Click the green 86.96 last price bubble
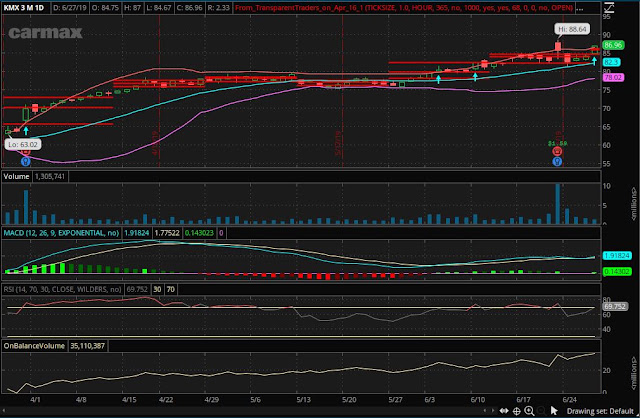 point(613,45)
